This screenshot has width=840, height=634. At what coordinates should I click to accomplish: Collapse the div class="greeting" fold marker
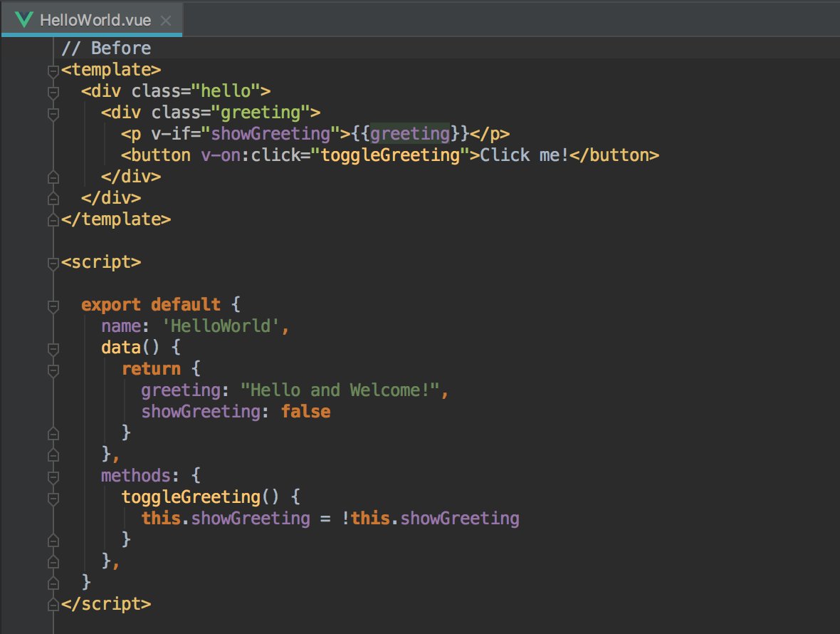(x=53, y=113)
